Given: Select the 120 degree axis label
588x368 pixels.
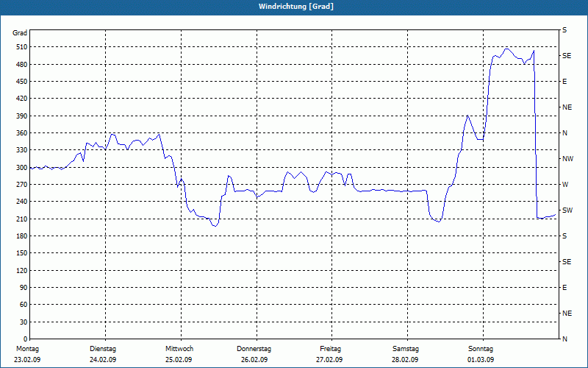Looking at the screenshot, I should 22,270.
